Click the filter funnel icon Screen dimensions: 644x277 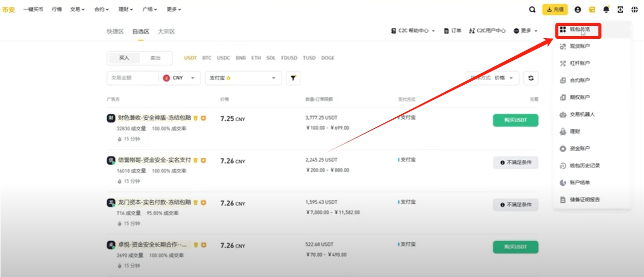[293, 78]
